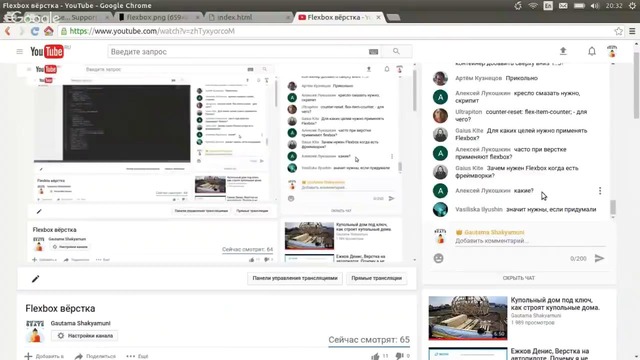The image size is (640, 360).
Task: Click the on-screen keyboard icon in search
Action: (x=373, y=52)
